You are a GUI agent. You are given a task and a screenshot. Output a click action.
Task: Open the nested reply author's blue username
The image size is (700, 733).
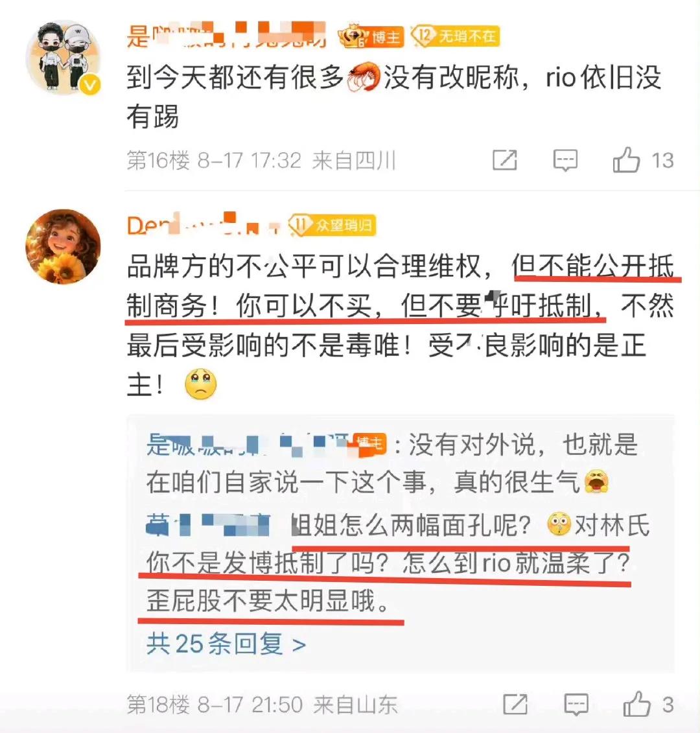tap(249, 445)
